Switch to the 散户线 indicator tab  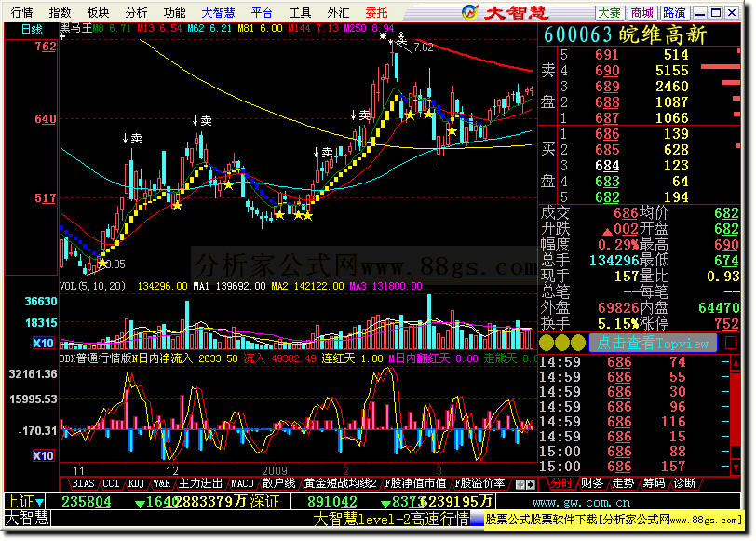[278, 483]
